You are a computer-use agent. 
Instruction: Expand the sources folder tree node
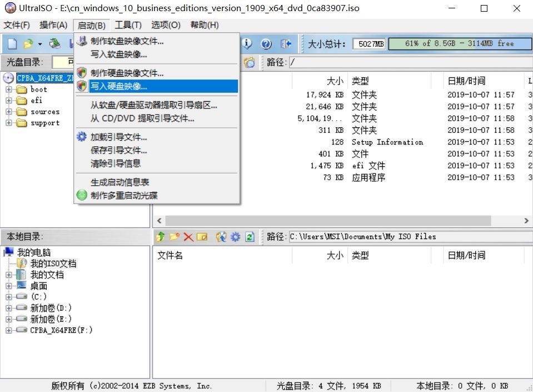coord(9,112)
